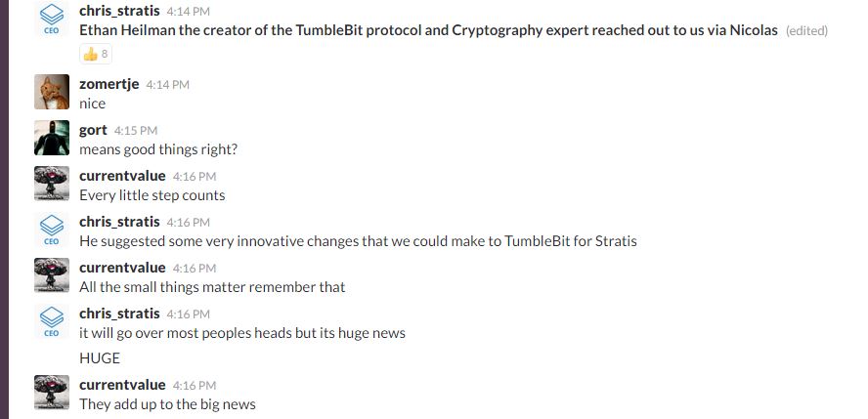Image resolution: width=868 pixels, height=419 pixels.
Task: Click currentvalue's avatar beside "All the small things"
Action: pos(52,275)
